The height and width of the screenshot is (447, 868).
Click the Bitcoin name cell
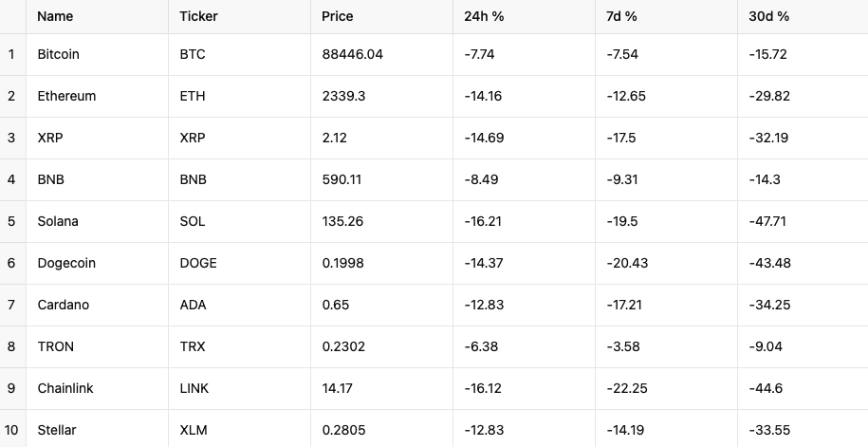59,54
